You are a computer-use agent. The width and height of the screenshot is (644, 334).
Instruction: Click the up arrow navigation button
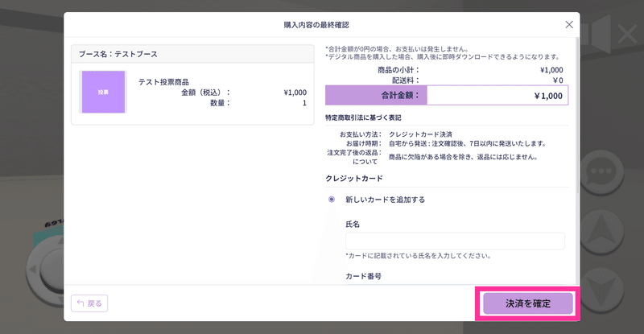click(x=601, y=232)
